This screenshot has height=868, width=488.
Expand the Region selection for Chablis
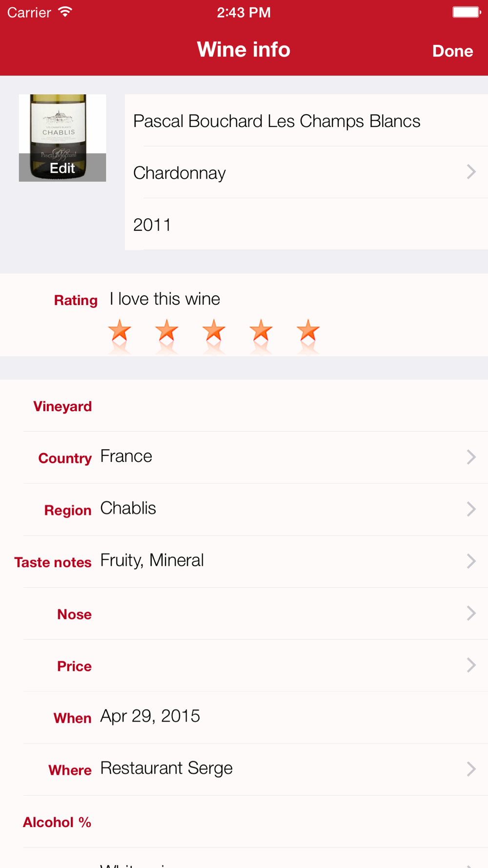click(x=470, y=509)
